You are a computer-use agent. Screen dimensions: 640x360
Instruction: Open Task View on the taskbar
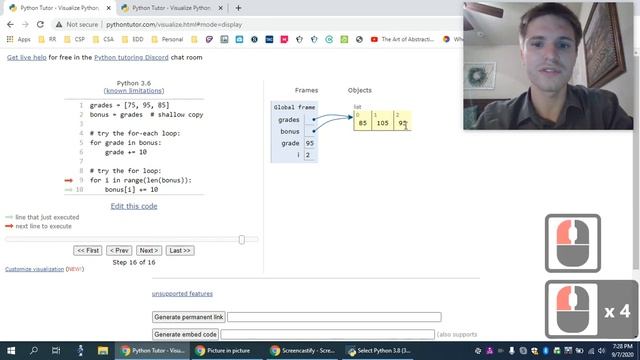coord(56,351)
